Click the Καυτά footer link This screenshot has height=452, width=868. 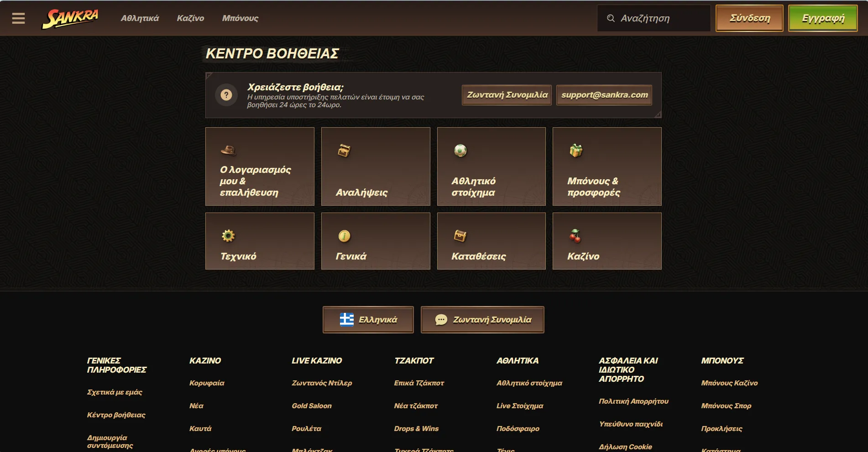[200, 429]
